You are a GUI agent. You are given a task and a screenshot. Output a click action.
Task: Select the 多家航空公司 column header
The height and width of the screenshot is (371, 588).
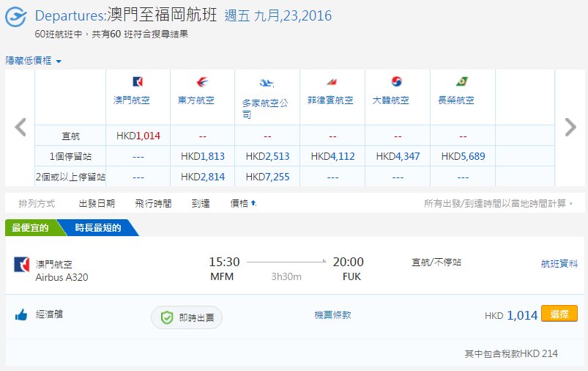click(265, 109)
